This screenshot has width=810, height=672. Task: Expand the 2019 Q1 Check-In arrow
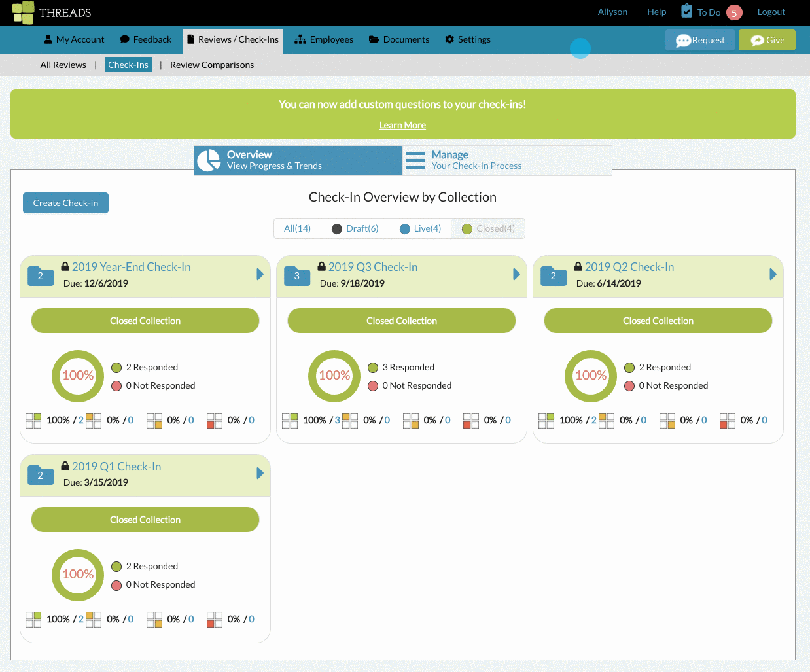pyautogui.click(x=260, y=473)
